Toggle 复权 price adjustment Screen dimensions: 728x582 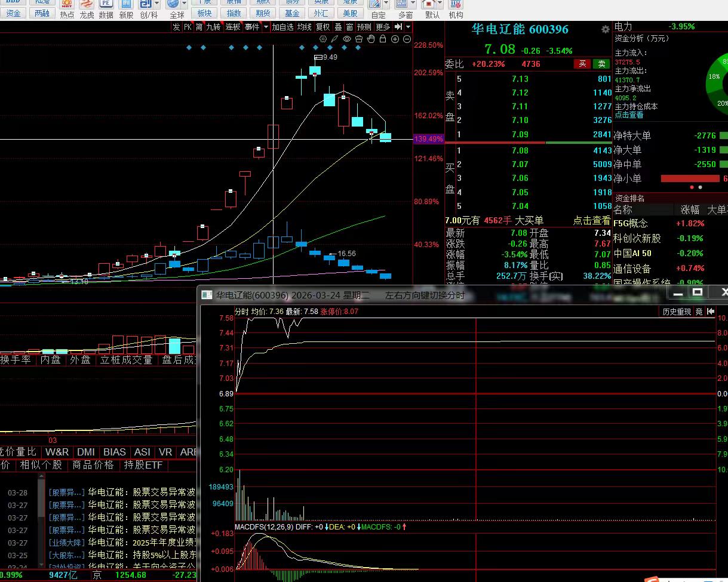click(323, 27)
